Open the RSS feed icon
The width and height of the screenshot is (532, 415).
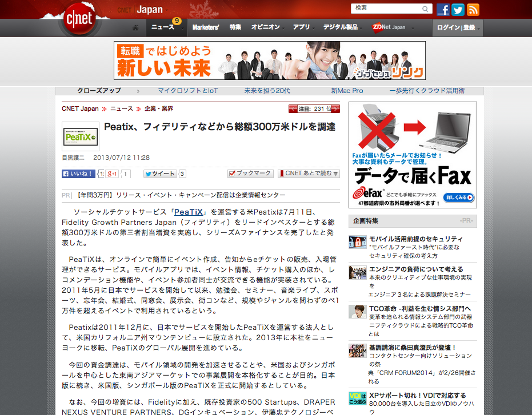(473, 10)
